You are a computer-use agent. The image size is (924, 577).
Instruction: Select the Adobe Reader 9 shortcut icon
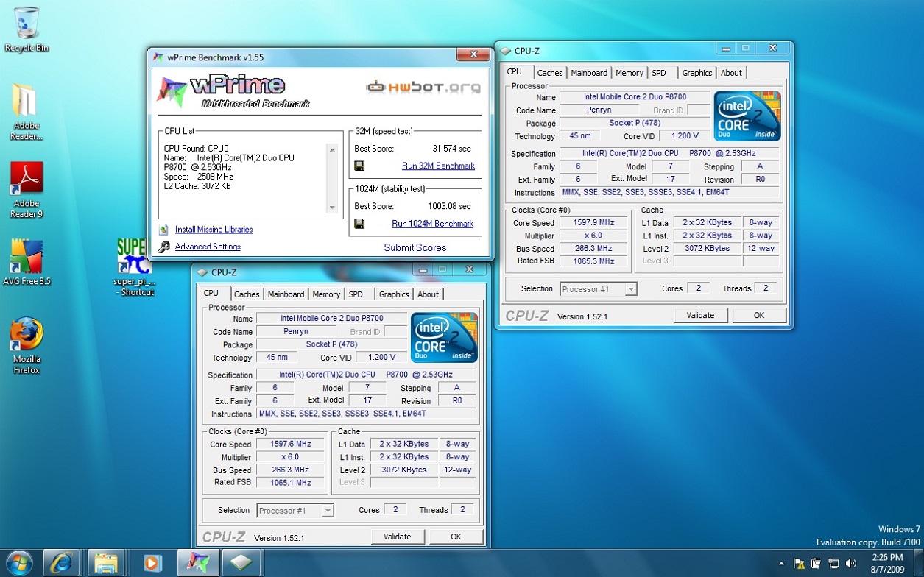pyautogui.click(x=27, y=189)
